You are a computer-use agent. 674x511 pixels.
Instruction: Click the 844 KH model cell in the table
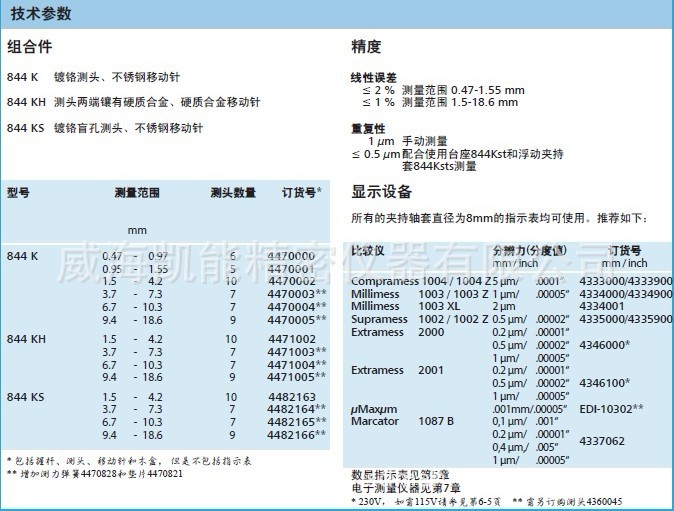26,339
